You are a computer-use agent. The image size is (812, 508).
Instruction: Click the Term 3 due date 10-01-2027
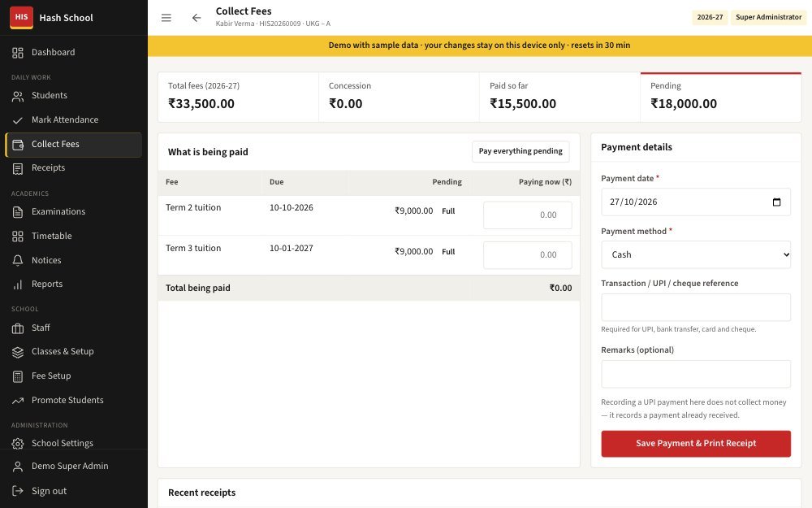point(291,248)
